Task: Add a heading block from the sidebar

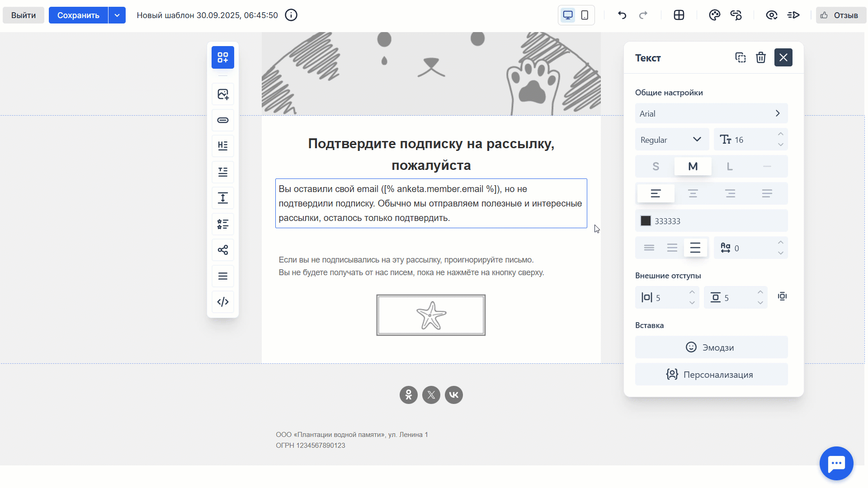Action: point(222,145)
